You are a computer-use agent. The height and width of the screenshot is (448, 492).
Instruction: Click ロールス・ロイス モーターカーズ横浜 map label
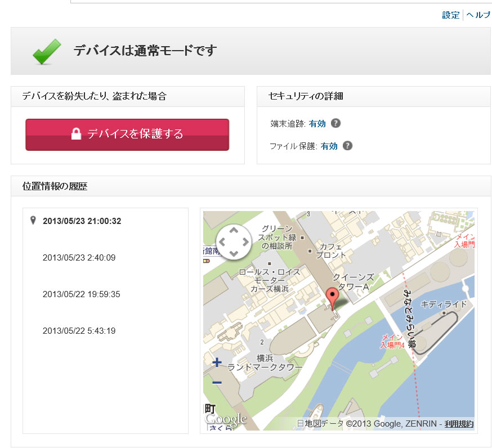[270, 280]
